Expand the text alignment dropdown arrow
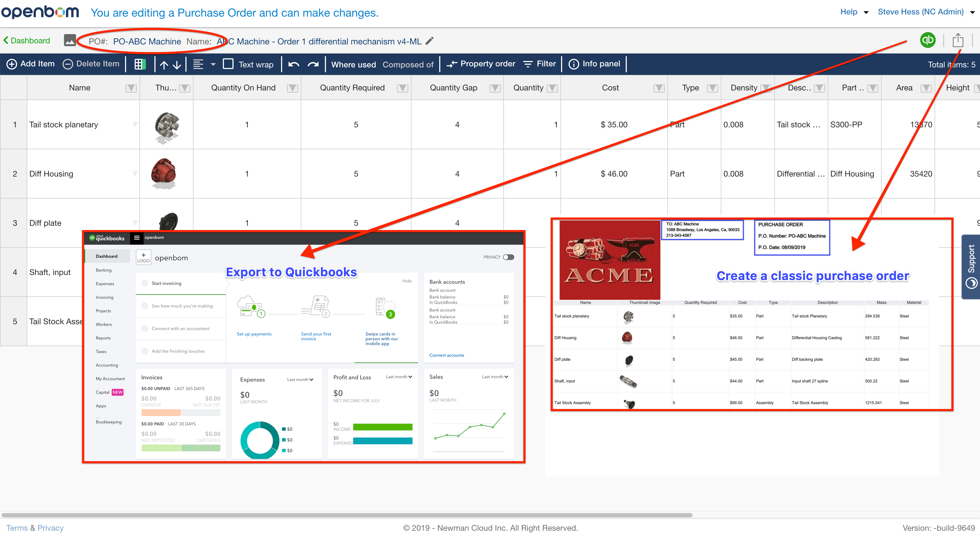The image size is (980, 535). (x=213, y=64)
